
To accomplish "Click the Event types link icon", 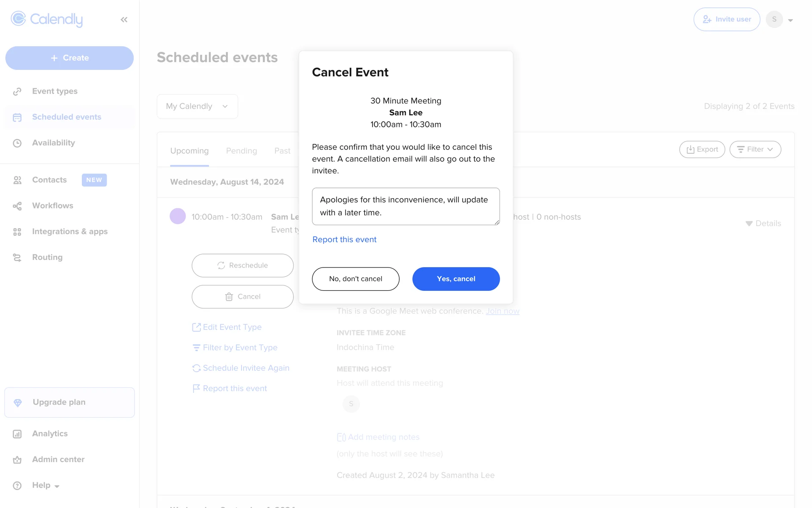I will (x=17, y=91).
